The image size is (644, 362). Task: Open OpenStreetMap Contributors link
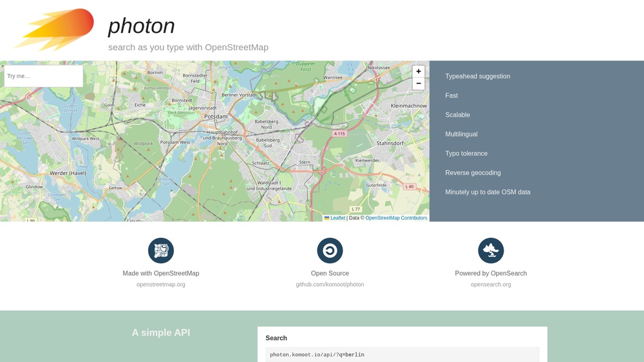396,218
